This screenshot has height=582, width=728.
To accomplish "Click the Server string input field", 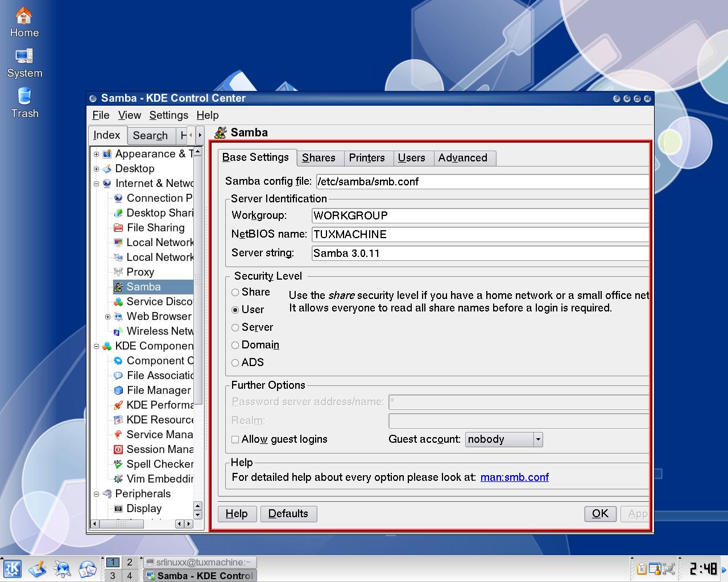I will [480, 253].
